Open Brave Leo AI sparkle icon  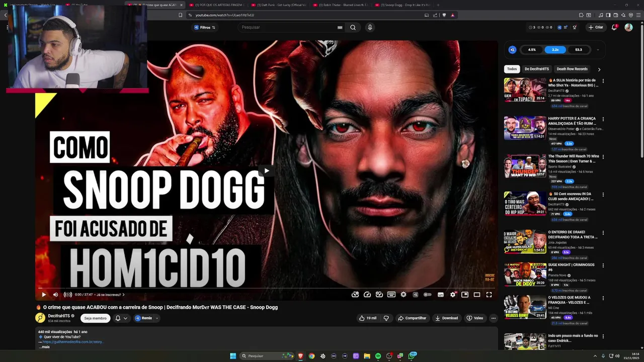click(x=622, y=15)
